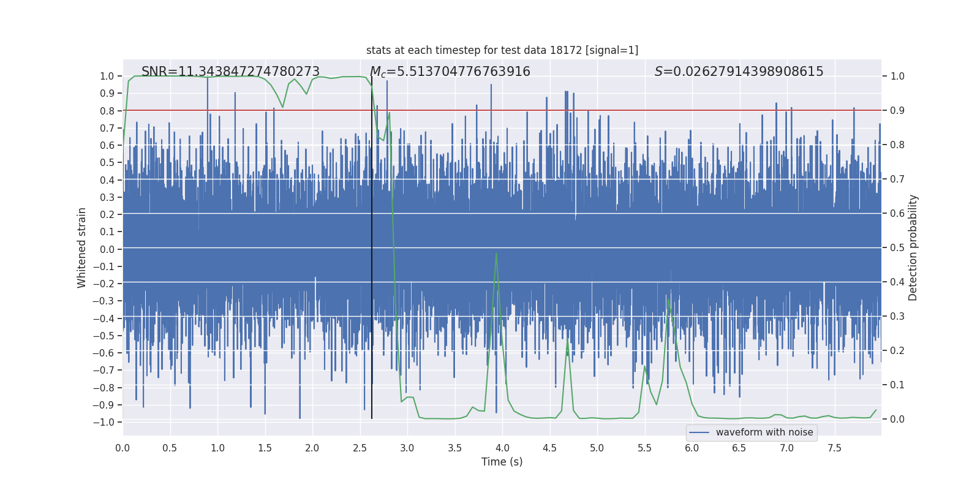
Task: Click the 4.5 tick on the Time axis
Action: (549, 448)
